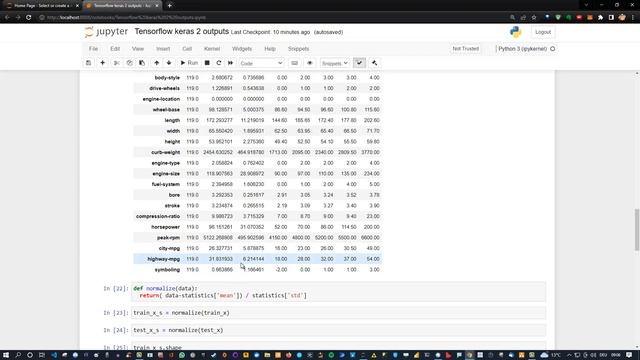This screenshot has width=640, height=360.
Task: Click the Python logo icon in header
Action: tap(516, 32)
